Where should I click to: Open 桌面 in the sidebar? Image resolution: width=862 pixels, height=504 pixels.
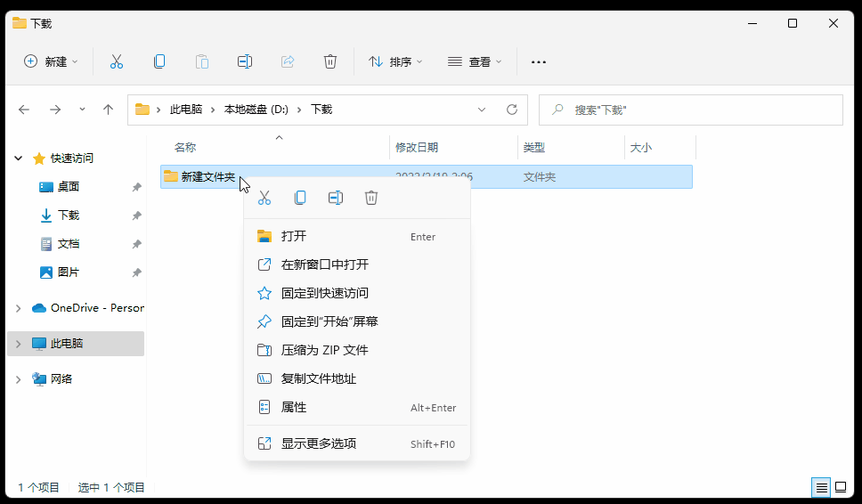(x=69, y=187)
